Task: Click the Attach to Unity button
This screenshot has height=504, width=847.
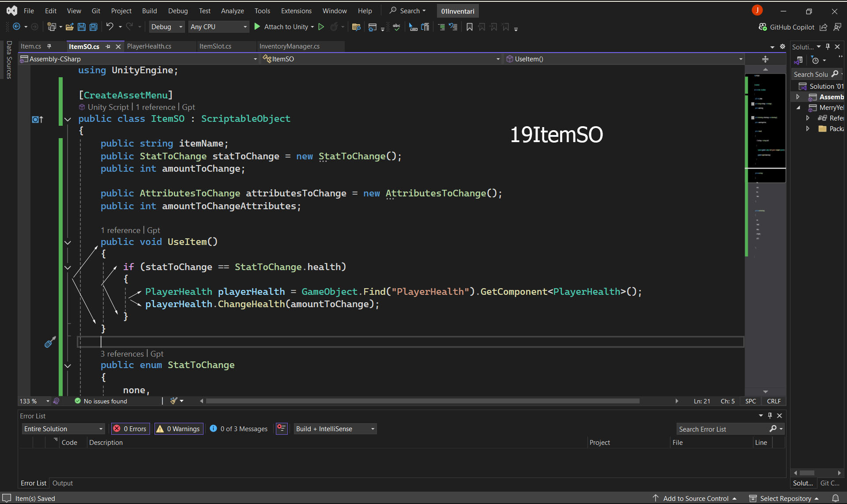Action: pyautogui.click(x=284, y=27)
